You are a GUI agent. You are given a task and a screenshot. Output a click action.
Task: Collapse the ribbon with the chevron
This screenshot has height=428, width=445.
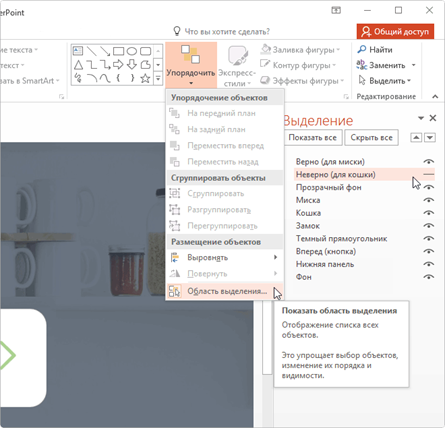[x=435, y=97]
